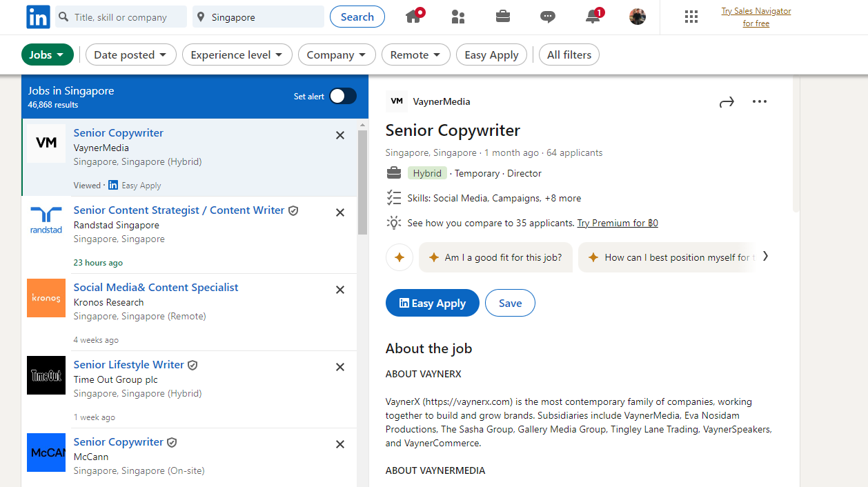
Task: Click the share arrow for Senior Copywriter
Action: pos(727,102)
